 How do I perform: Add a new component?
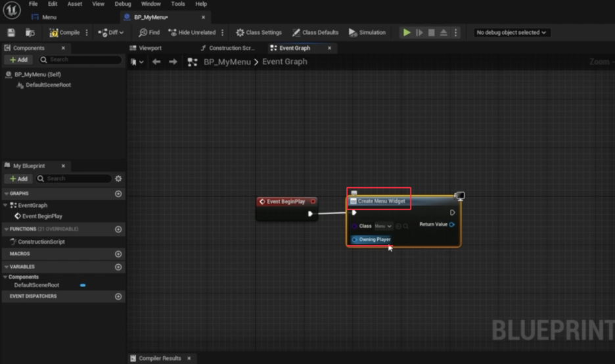click(18, 60)
